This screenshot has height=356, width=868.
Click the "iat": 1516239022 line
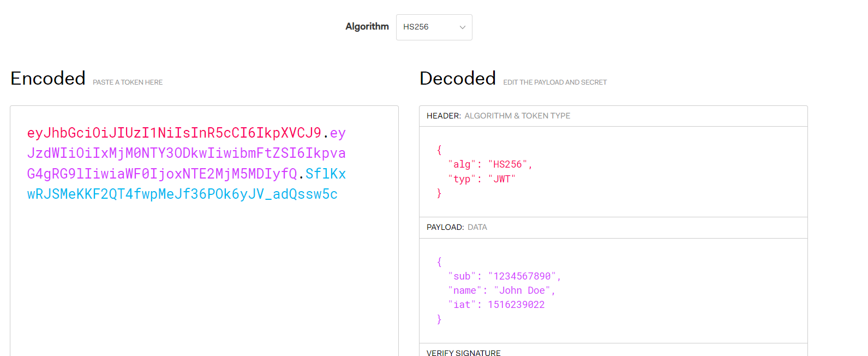(x=496, y=305)
